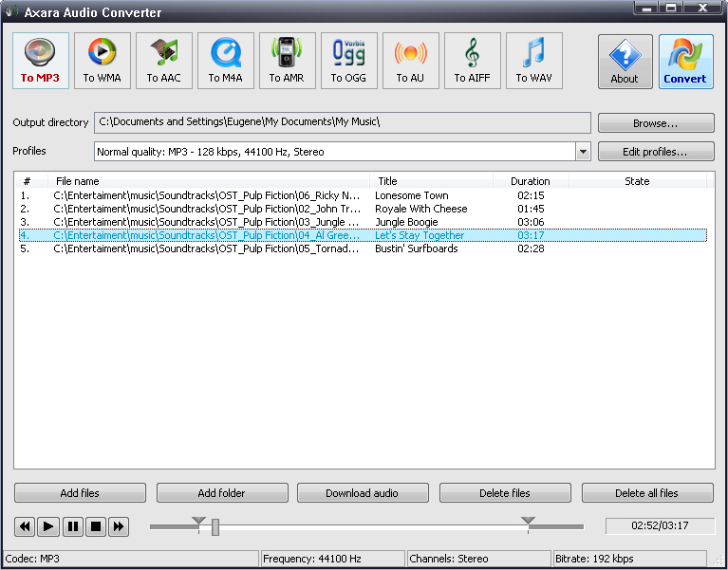
Task: Rewind playback with the previous button
Action: 25,526
